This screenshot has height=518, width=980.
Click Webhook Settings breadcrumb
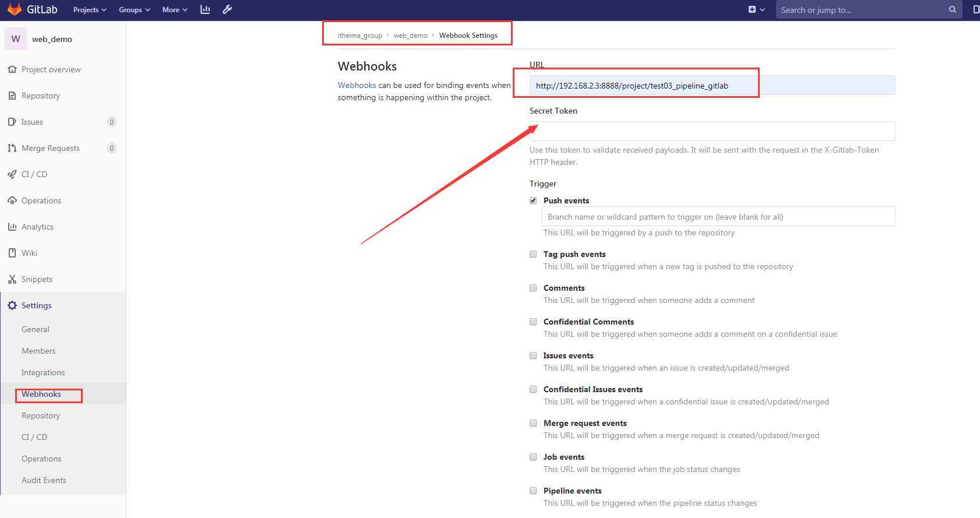click(x=468, y=36)
